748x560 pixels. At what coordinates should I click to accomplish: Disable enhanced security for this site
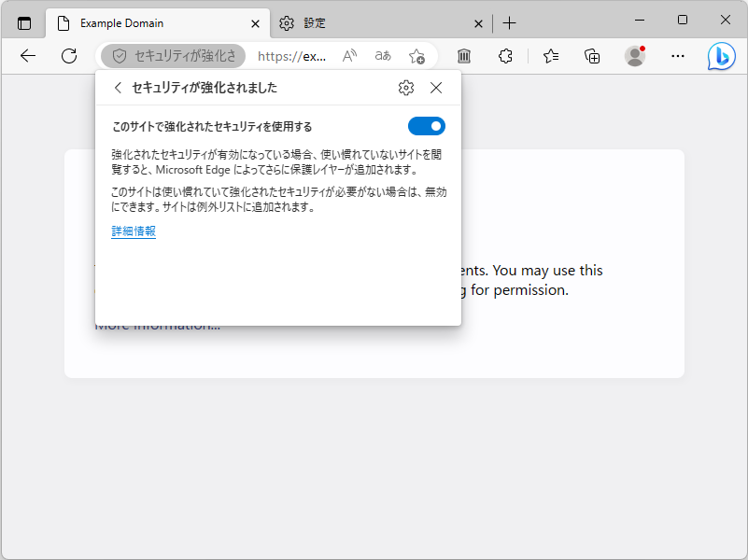click(x=426, y=126)
